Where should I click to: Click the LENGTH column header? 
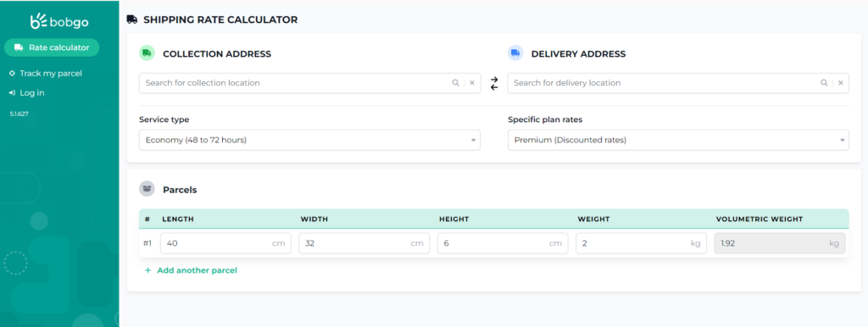pos(178,219)
